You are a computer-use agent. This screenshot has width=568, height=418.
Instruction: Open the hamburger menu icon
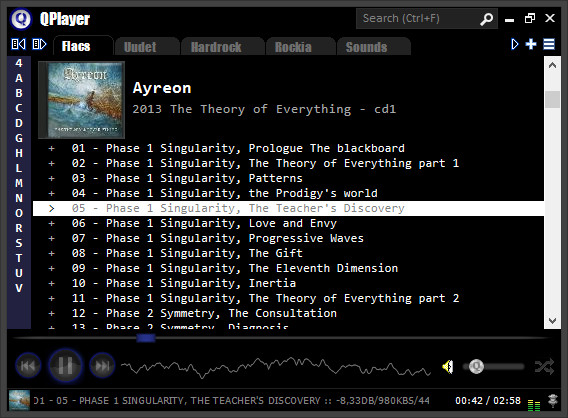[x=549, y=44]
